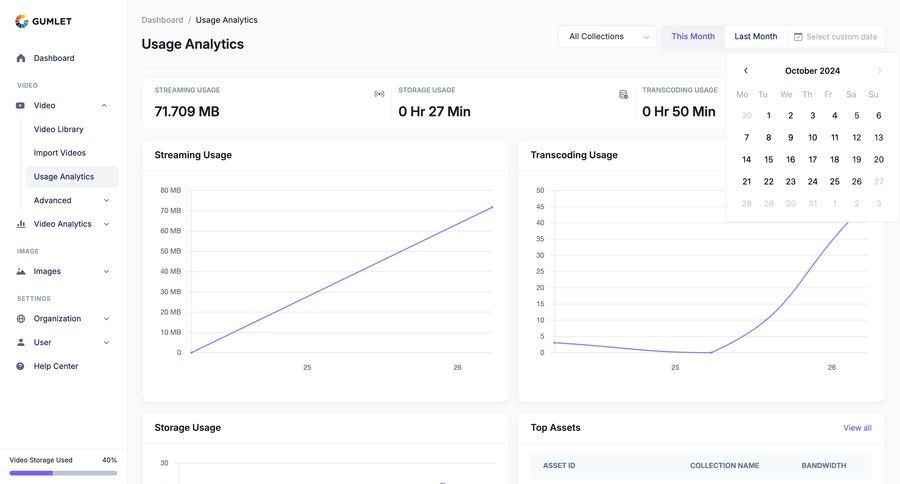
Task: Click the COLLECTION NAME column header
Action: click(x=724, y=466)
